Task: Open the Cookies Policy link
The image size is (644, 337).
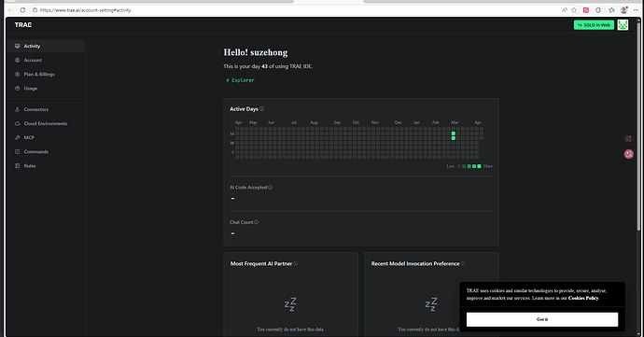Action: click(x=583, y=298)
